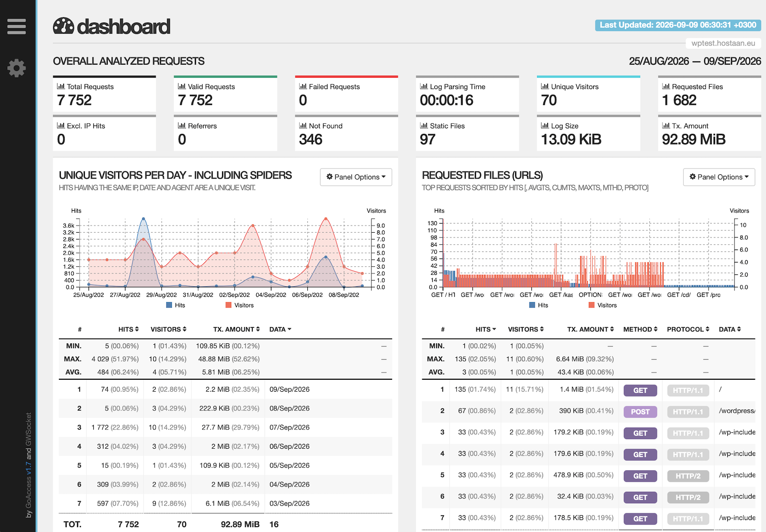The image size is (766, 532).
Task: Click the dashboard speedometer logo icon
Action: click(63, 26)
